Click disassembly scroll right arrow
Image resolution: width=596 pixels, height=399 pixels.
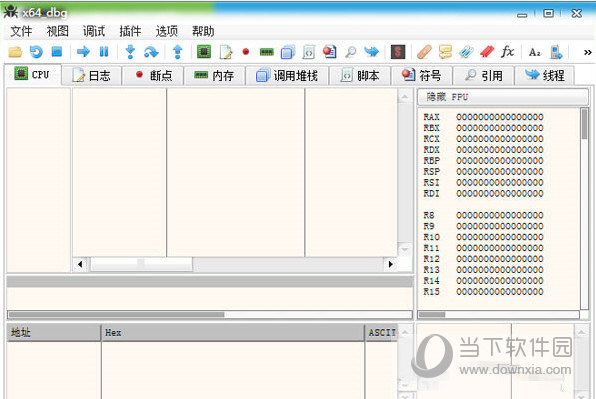(390, 264)
